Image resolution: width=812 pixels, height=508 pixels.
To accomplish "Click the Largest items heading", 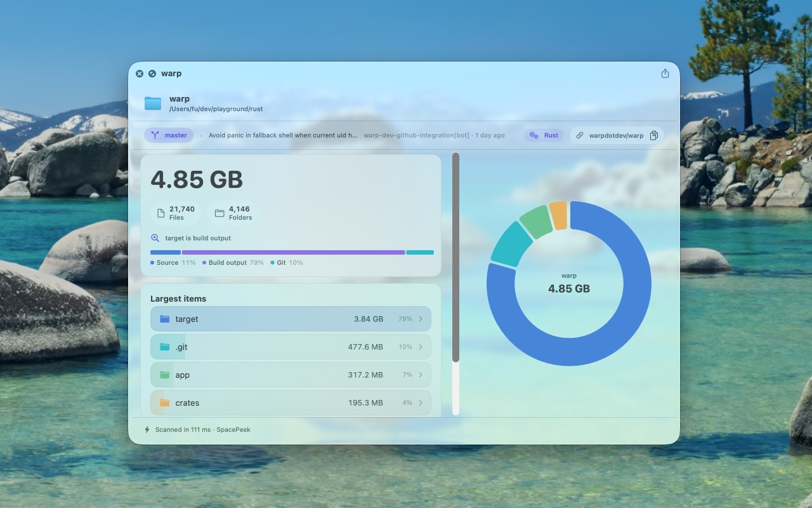I will (178, 298).
